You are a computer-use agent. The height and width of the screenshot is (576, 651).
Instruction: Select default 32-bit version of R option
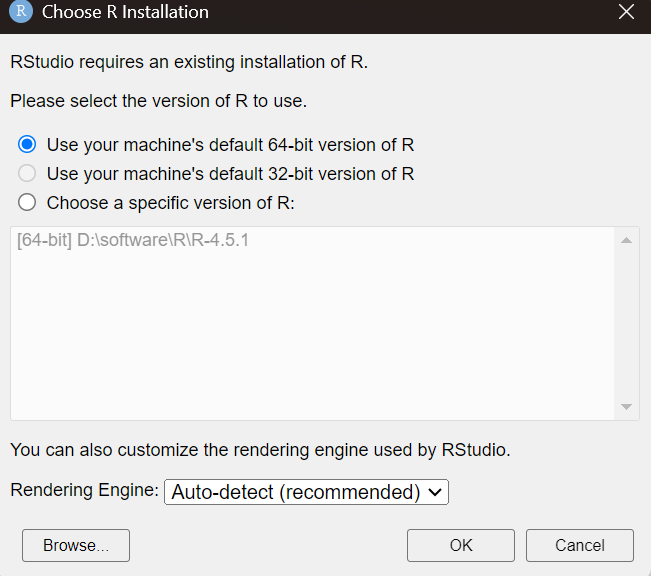pos(27,174)
